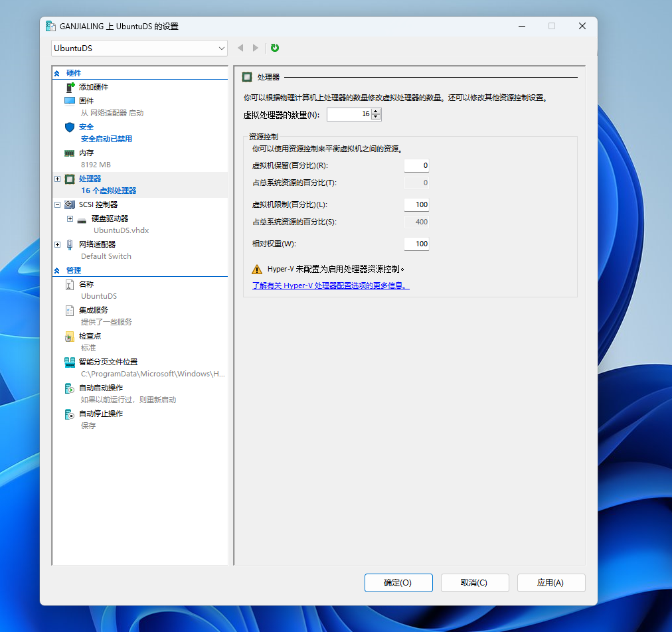Image resolution: width=672 pixels, height=632 pixels.
Task: Click the Name (名称) icon
Action: [x=70, y=285]
